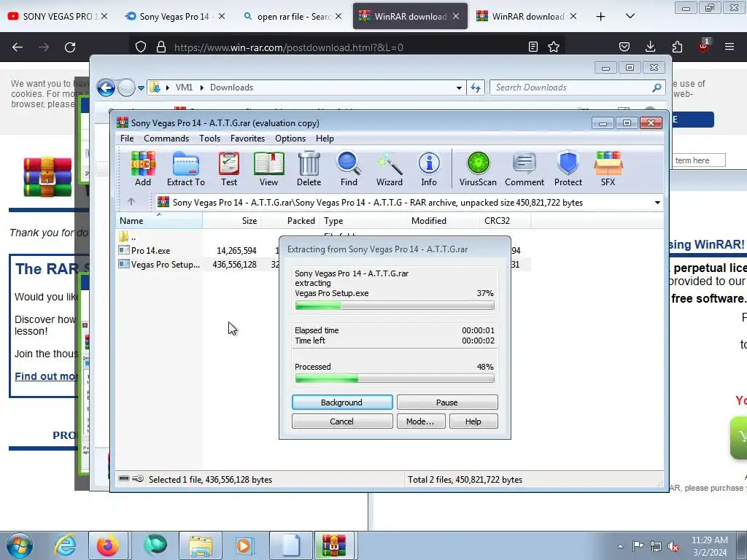Image resolution: width=747 pixels, height=560 pixels.
Task: Click Search Downloads field in Explorer
Action: pyautogui.click(x=577, y=87)
